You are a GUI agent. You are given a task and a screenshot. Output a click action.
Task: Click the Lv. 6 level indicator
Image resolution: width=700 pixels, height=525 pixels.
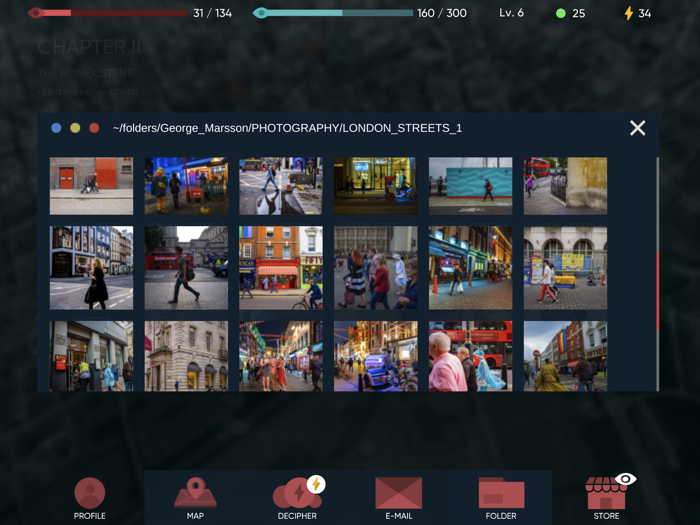click(512, 13)
